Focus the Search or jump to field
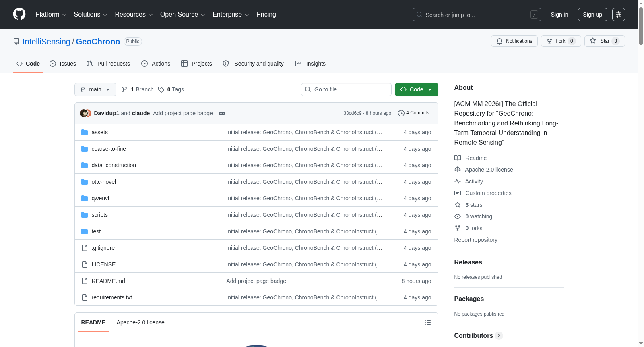Screen dimensions: 644x347 (x=477, y=15)
